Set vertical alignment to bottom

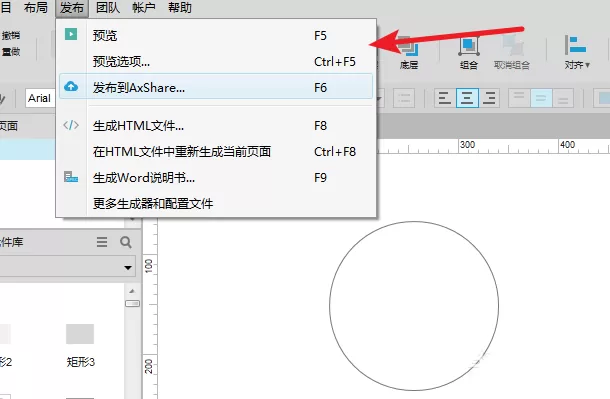[563, 98]
